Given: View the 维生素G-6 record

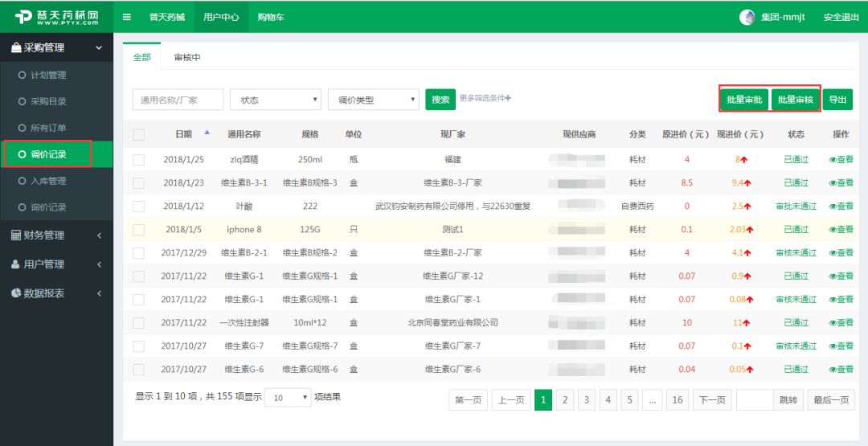Looking at the screenshot, I should (x=841, y=369).
